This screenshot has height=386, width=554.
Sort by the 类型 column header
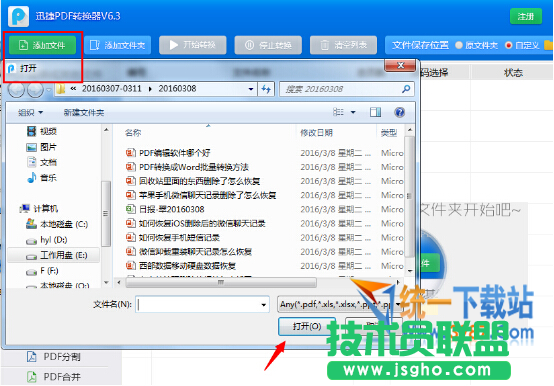click(389, 133)
